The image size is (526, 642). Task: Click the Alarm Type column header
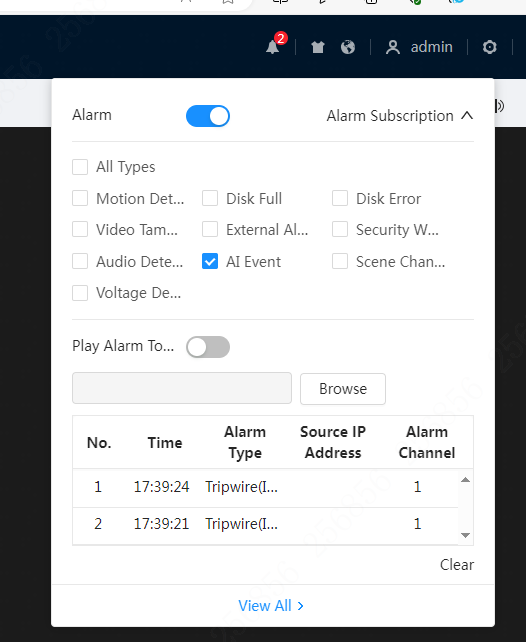pos(245,442)
